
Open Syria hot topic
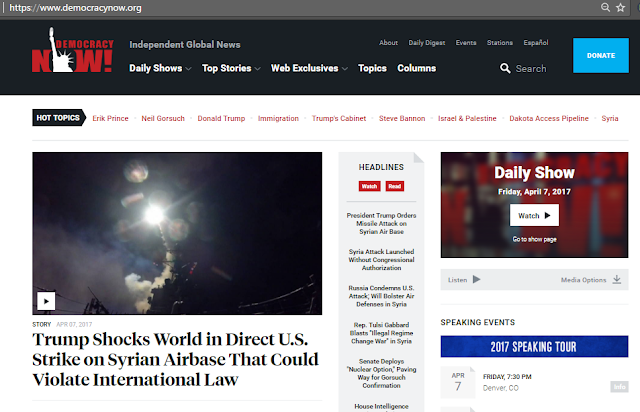click(610, 118)
